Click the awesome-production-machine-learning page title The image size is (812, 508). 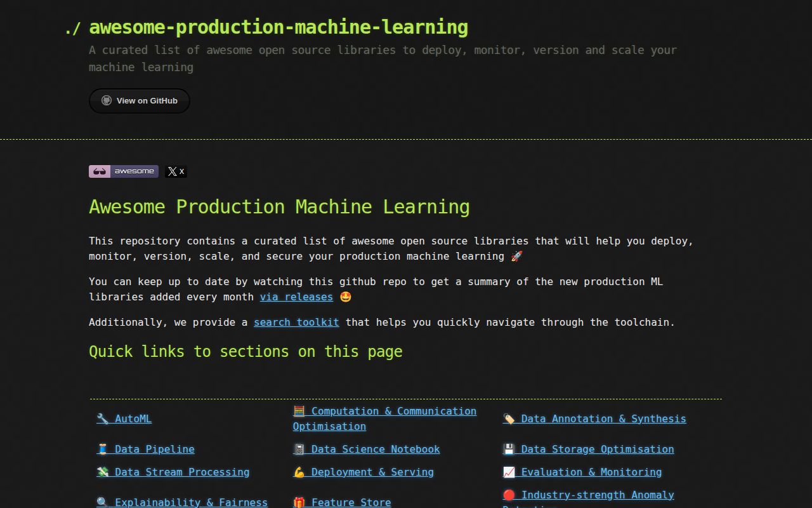point(278,27)
